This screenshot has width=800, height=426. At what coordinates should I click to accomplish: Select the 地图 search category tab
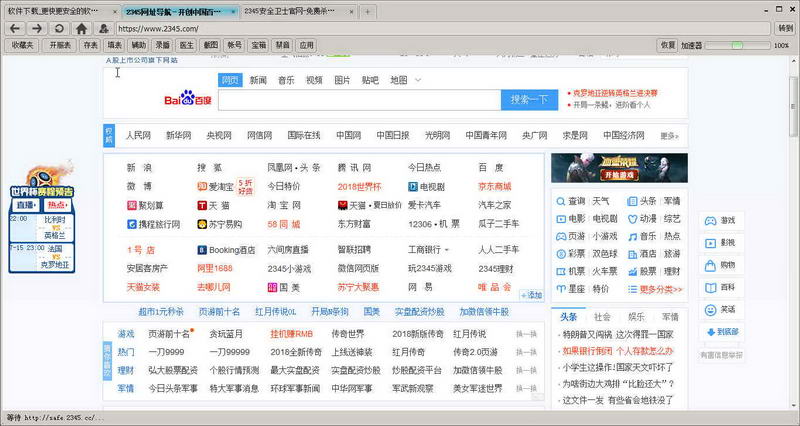[398, 80]
